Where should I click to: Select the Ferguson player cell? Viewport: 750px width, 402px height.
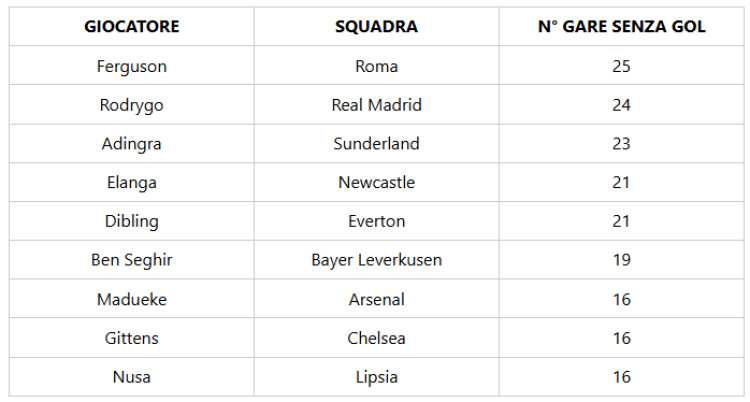pyautogui.click(x=132, y=66)
